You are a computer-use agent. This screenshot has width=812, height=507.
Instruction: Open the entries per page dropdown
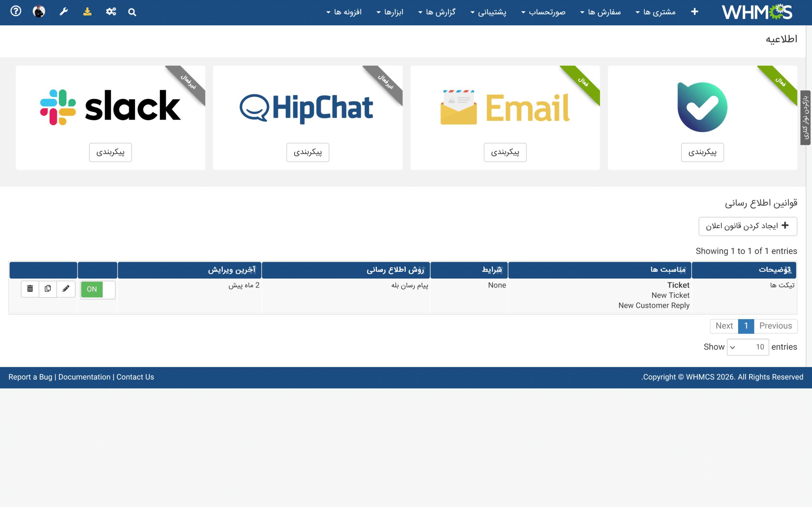pyautogui.click(x=748, y=347)
